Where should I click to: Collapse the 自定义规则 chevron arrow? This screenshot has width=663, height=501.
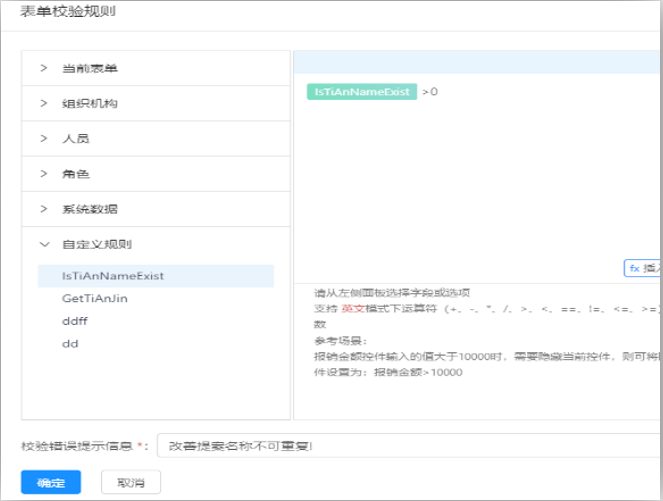44,243
